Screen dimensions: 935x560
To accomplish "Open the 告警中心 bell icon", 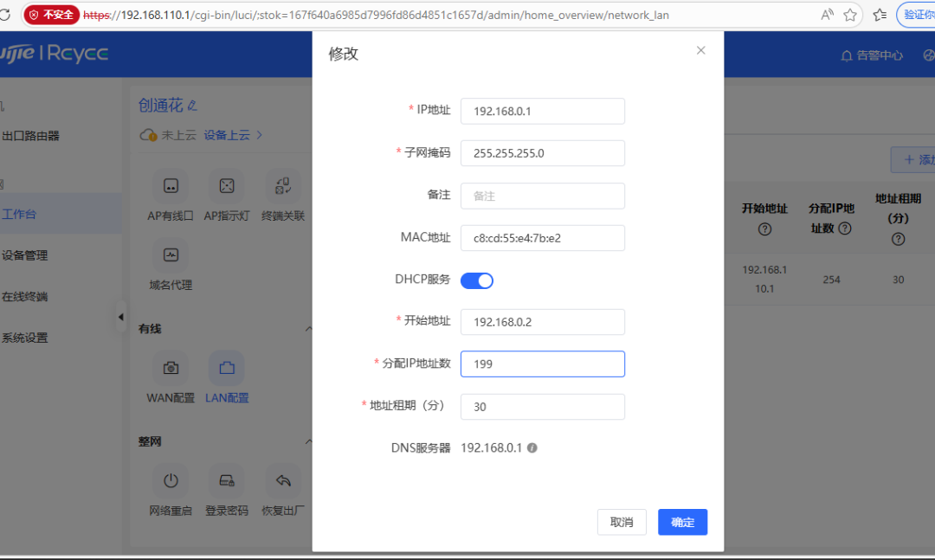I will (846, 56).
